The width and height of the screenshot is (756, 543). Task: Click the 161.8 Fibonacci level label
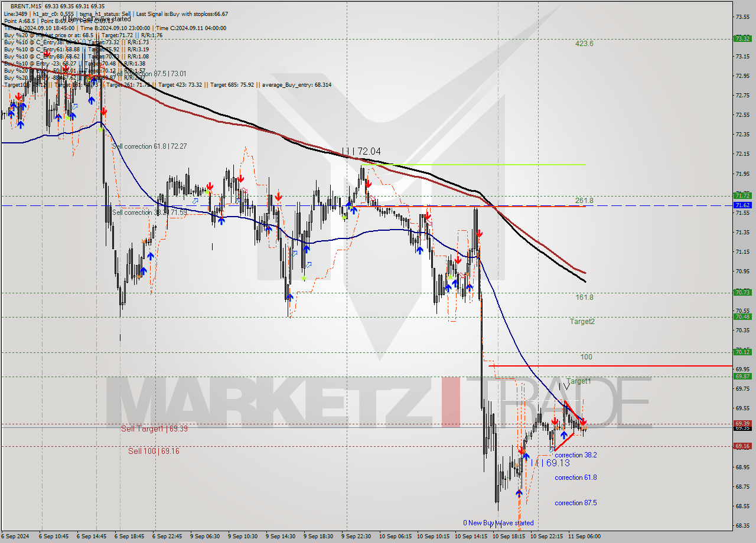[x=584, y=297]
